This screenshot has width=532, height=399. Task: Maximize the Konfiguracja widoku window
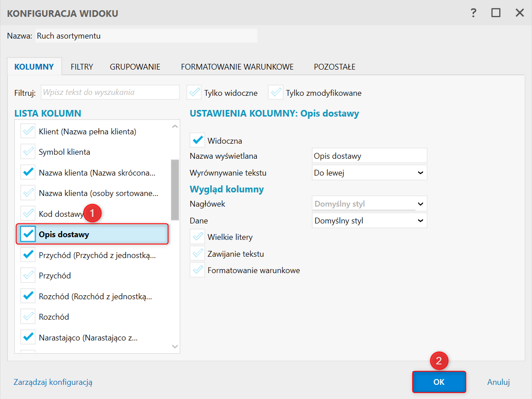496,13
